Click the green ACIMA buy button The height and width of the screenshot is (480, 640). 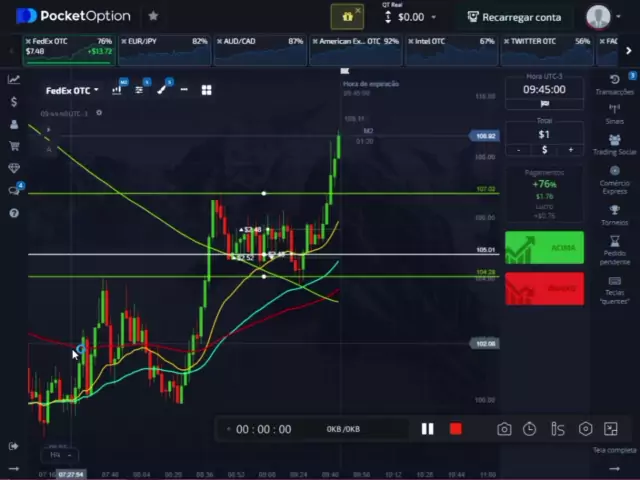click(x=544, y=248)
